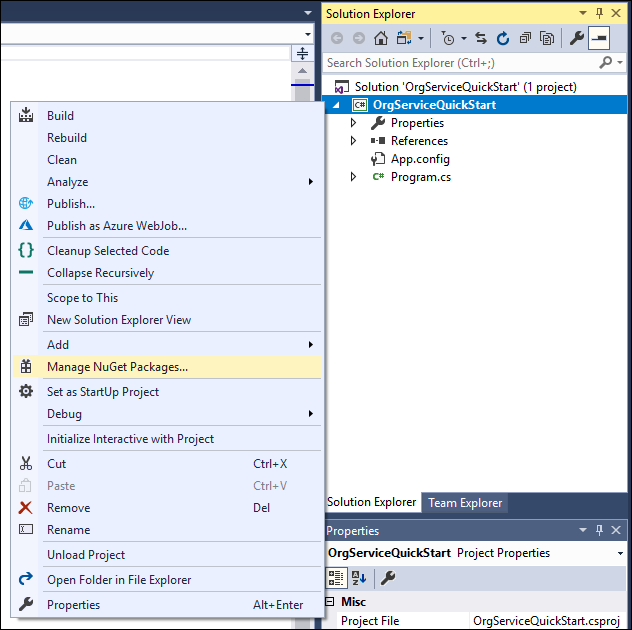
Task: Click the red X Remove icon
Action: (25, 507)
